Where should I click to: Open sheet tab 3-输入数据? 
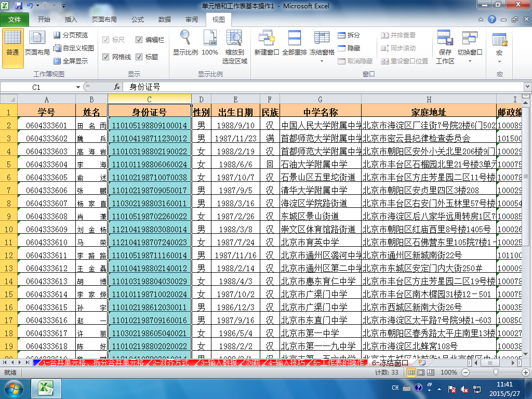219,363
